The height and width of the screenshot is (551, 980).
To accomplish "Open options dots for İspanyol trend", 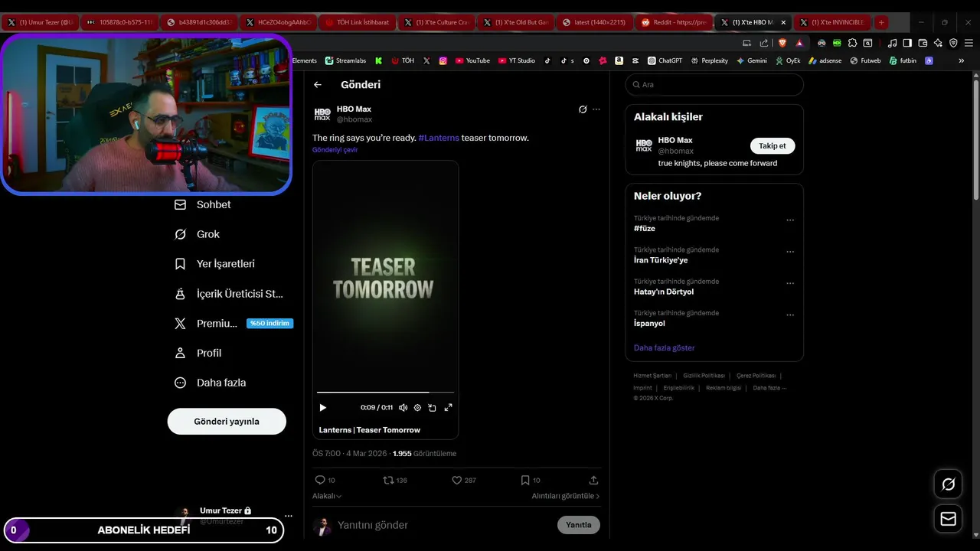I will [790, 315].
